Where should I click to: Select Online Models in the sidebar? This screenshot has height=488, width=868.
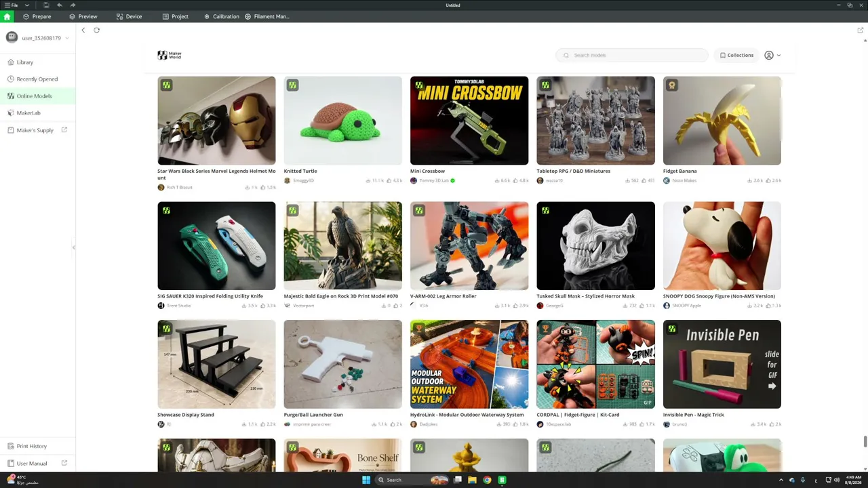click(38, 96)
